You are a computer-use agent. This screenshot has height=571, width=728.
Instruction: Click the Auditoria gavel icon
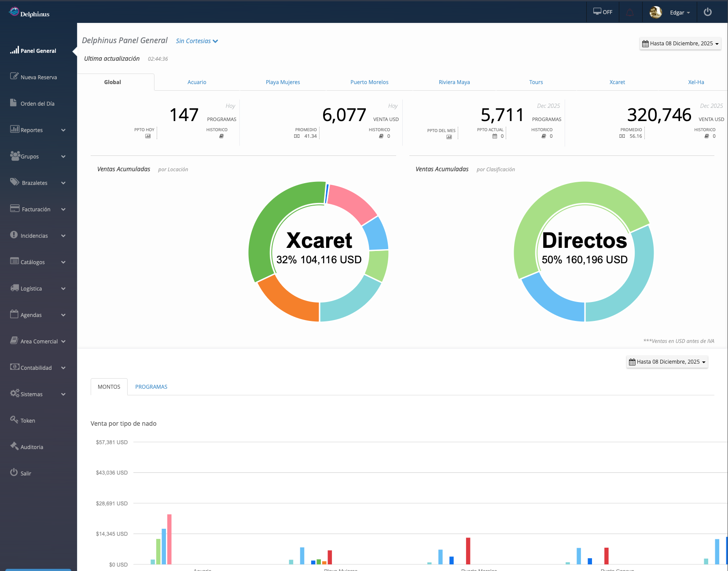[14, 446]
